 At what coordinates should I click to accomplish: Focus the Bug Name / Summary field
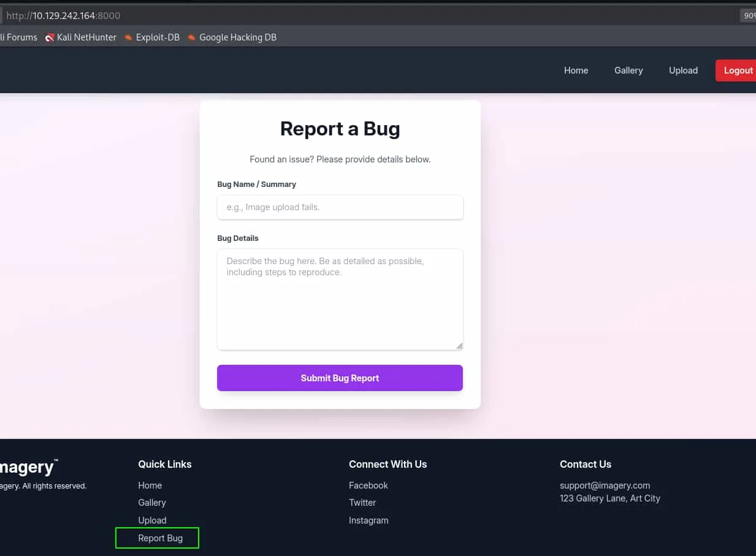pyautogui.click(x=340, y=207)
